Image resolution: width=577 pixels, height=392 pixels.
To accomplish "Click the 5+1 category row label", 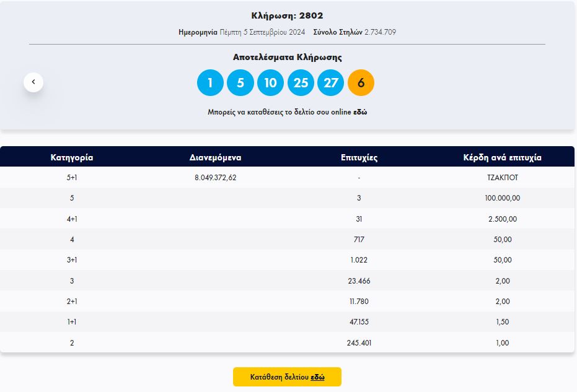I will pyautogui.click(x=72, y=177).
